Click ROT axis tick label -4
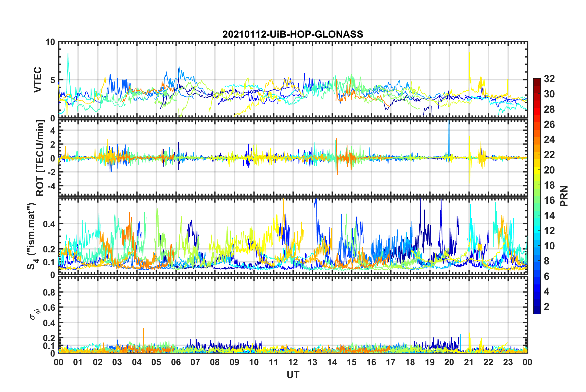586x392 pixels. [51, 186]
